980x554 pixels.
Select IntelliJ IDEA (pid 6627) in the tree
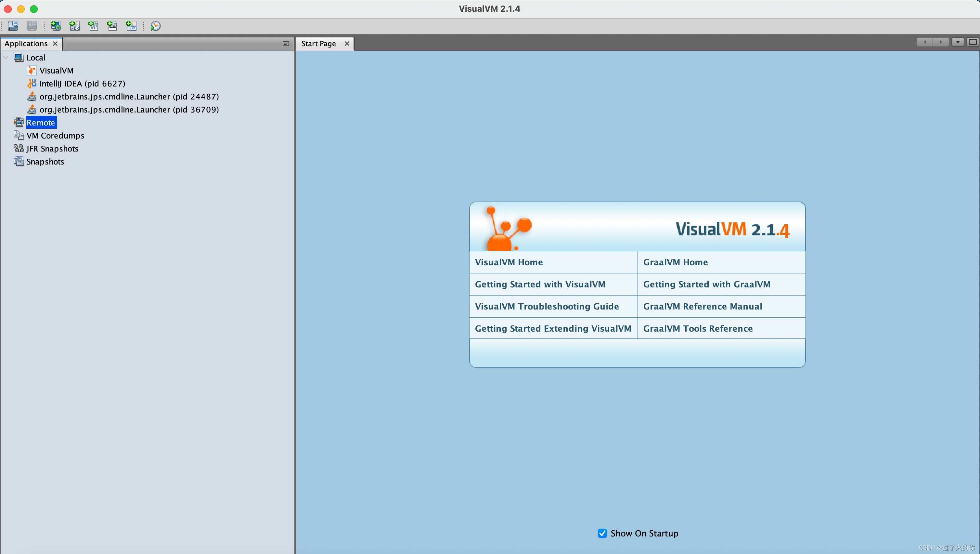(x=82, y=83)
